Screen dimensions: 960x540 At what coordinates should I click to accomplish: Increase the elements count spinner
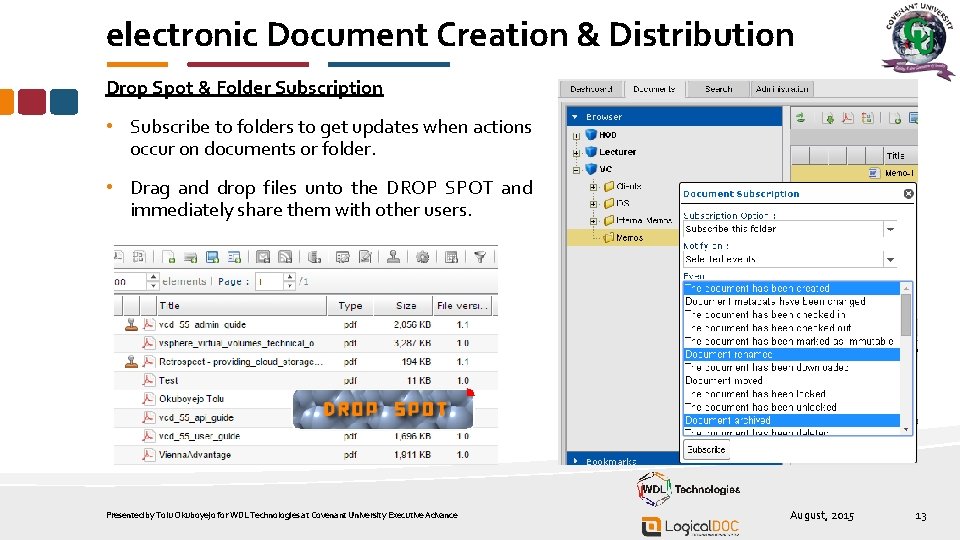coord(153,277)
